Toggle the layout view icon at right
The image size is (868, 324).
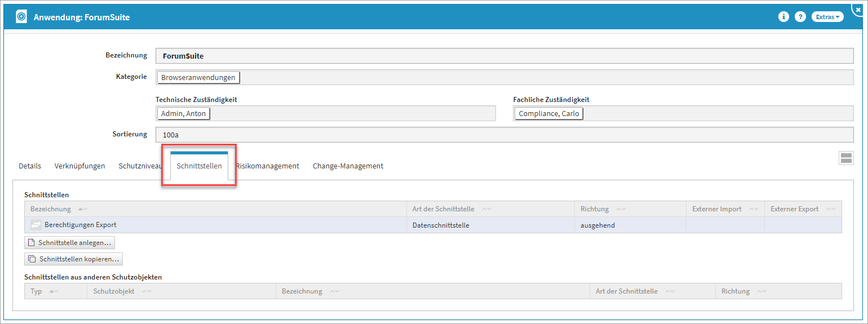(846, 158)
